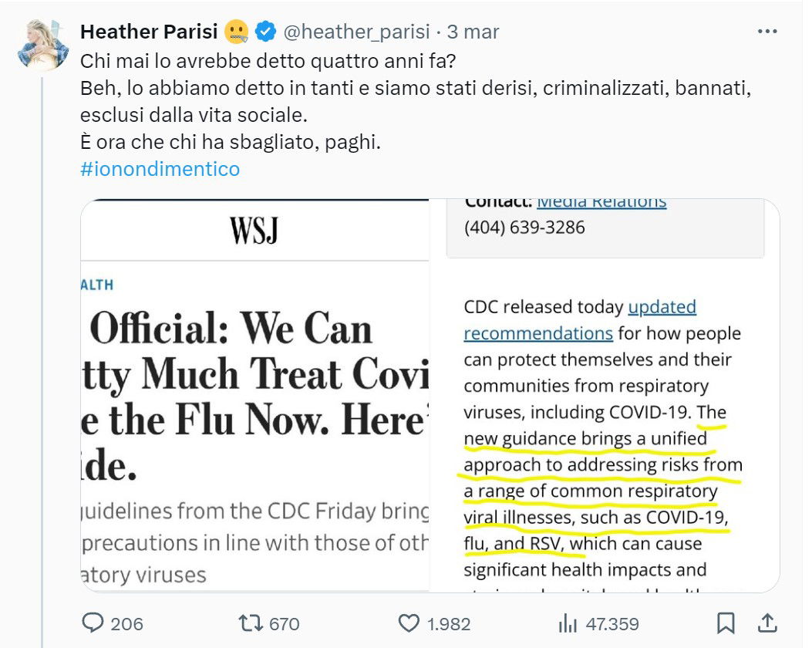Click the 206 replies count
The height and width of the screenshot is (648, 812).
point(126,623)
